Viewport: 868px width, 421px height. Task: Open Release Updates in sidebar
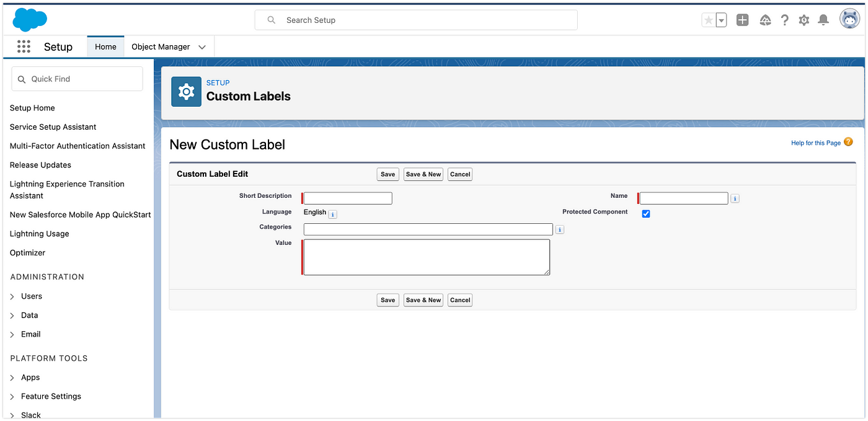(40, 165)
